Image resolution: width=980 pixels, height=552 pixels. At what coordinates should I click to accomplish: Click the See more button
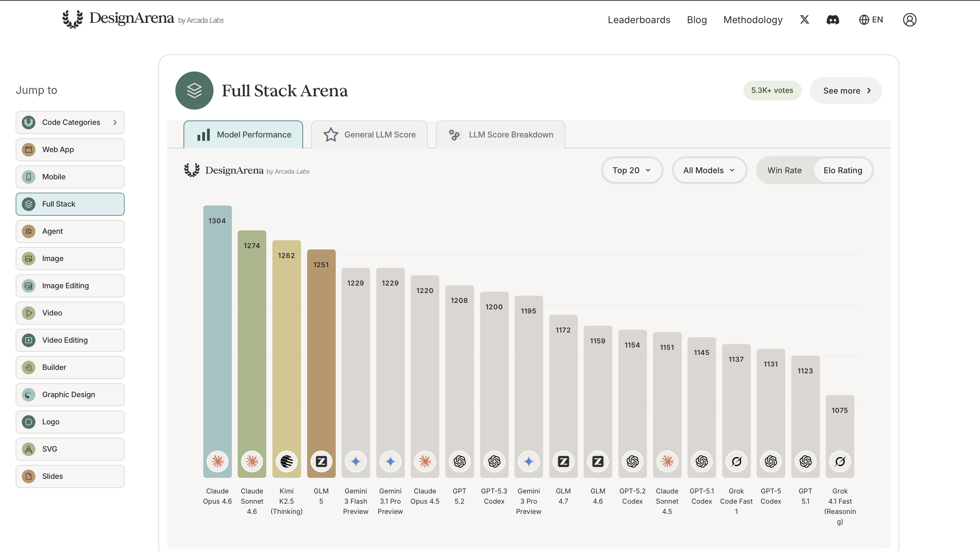(845, 91)
